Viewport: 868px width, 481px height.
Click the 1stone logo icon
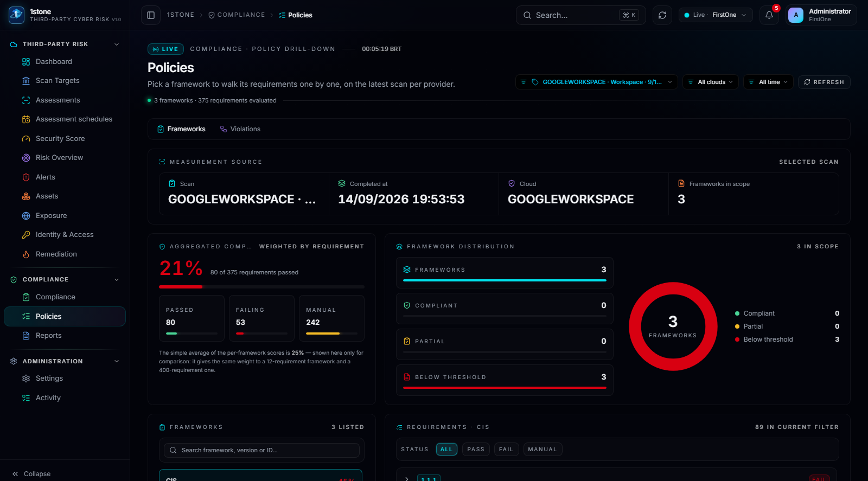click(x=16, y=15)
